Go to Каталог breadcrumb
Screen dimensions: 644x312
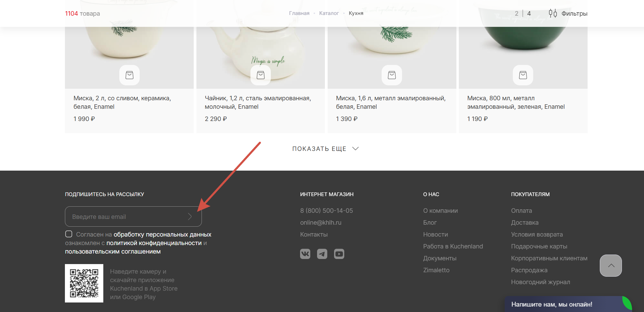coord(329,13)
